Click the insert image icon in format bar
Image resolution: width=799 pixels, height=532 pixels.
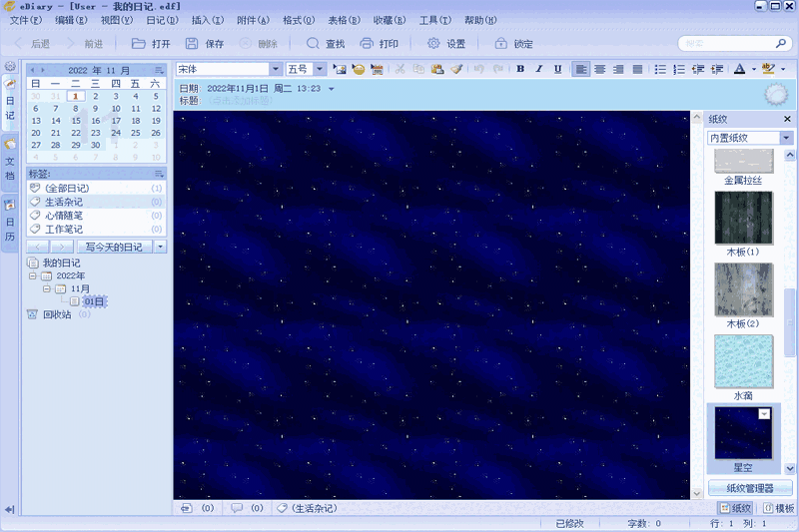coord(340,69)
